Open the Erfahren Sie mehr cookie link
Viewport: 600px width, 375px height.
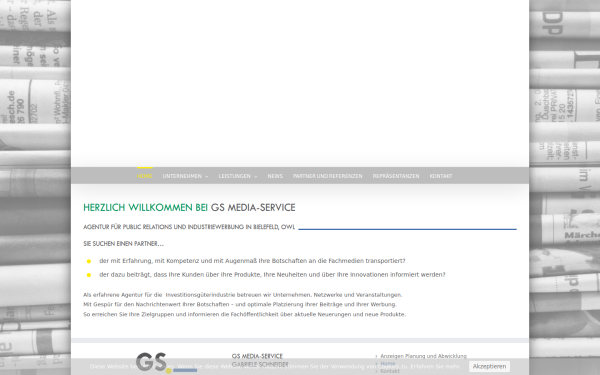tap(435, 366)
